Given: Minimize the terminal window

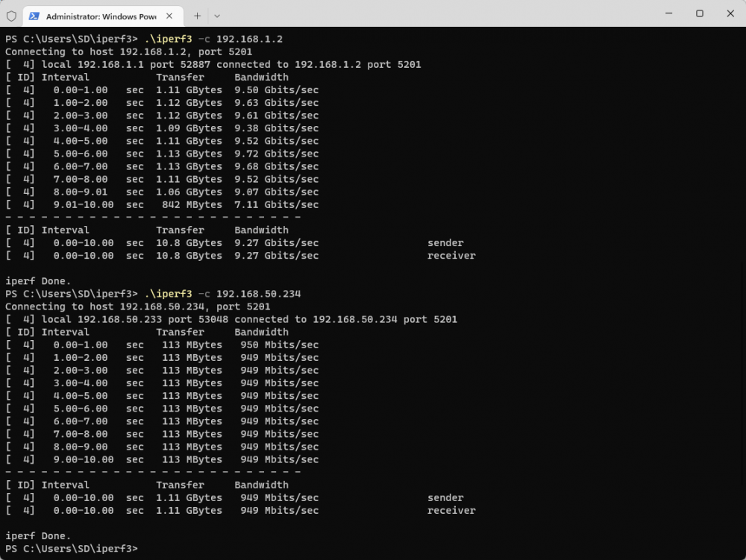Looking at the screenshot, I should (668, 13).
